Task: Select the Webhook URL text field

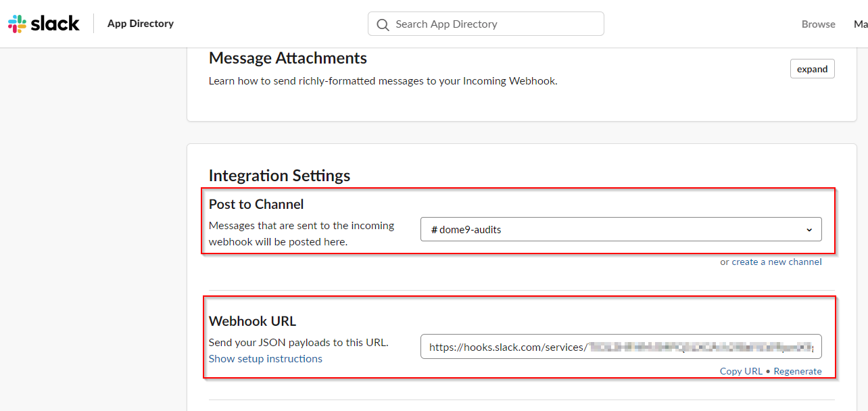Action: [x=621, y=346]
